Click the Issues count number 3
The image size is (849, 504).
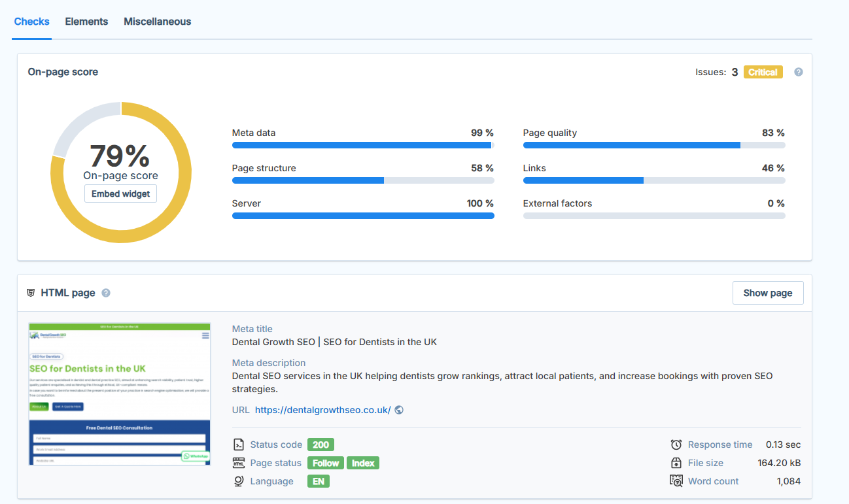pos(735,72)
